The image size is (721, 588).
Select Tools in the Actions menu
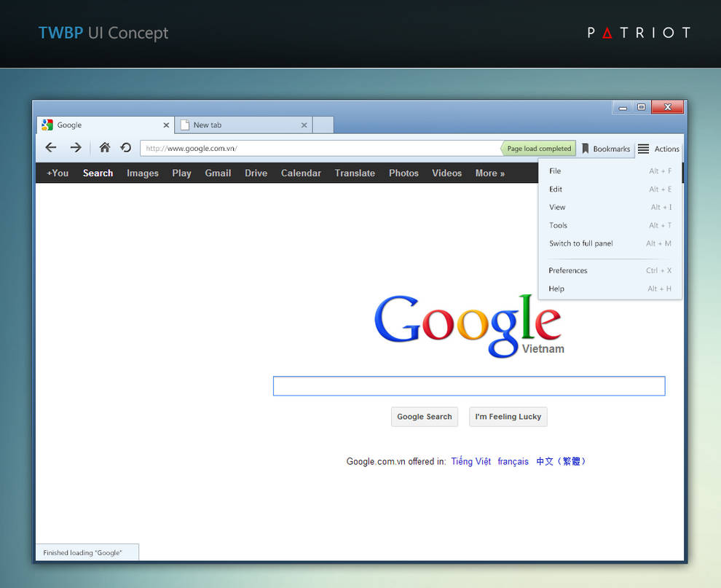coord(610,225)
